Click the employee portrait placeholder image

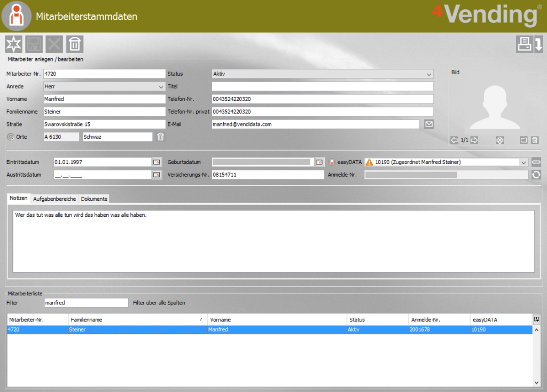point(495,106)
